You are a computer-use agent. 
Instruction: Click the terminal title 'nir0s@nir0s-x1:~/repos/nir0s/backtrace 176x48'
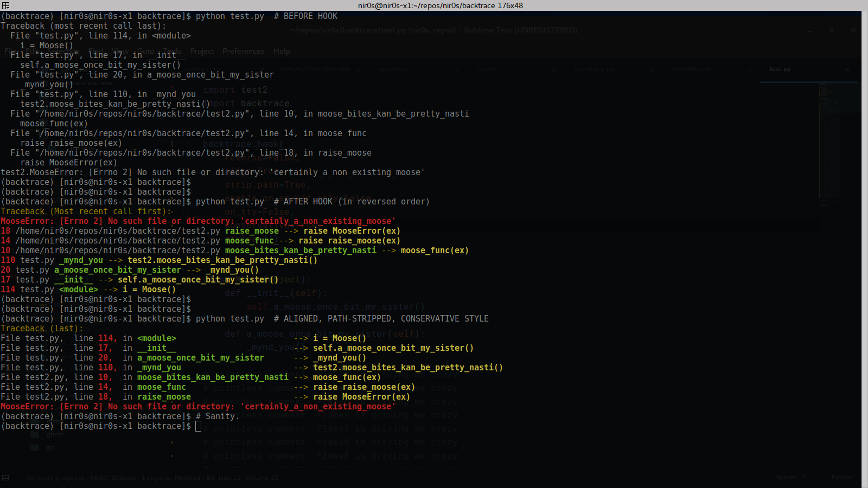point(440,5)
